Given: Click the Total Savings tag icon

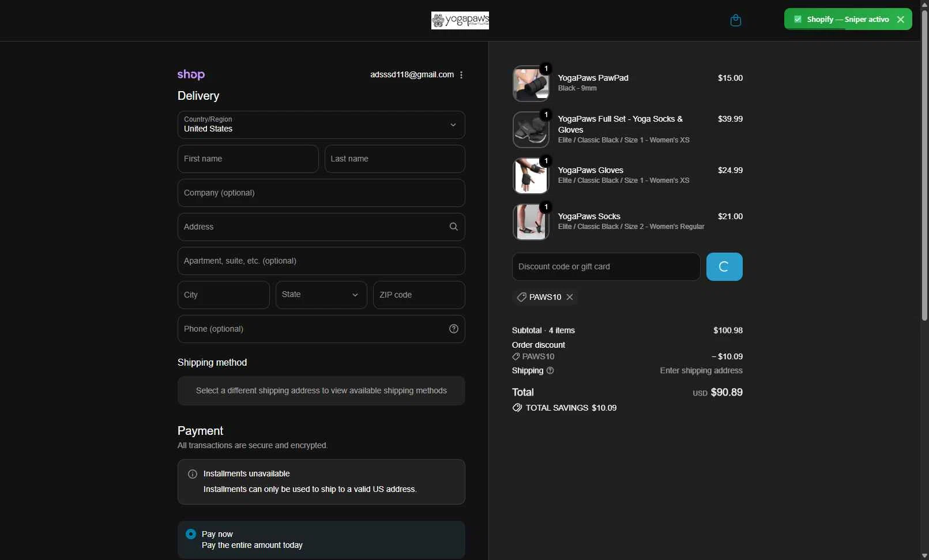Looking at the screenshot, I should 517,408.
